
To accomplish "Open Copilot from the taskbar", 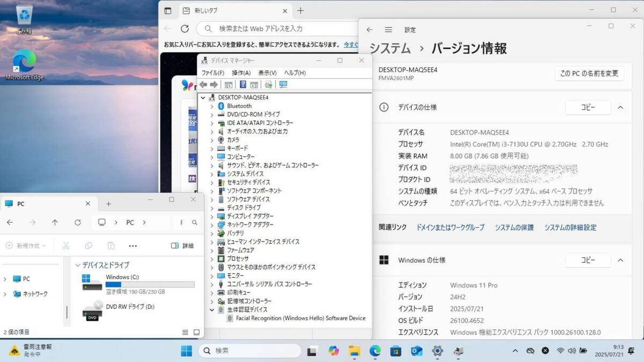I will 334,351.
